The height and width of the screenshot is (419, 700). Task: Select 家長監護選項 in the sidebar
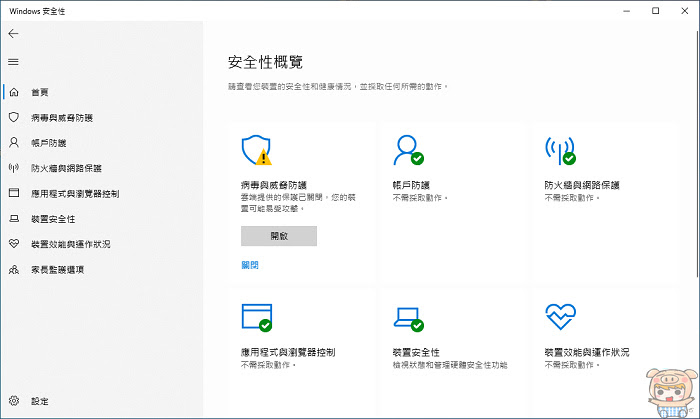58,270
